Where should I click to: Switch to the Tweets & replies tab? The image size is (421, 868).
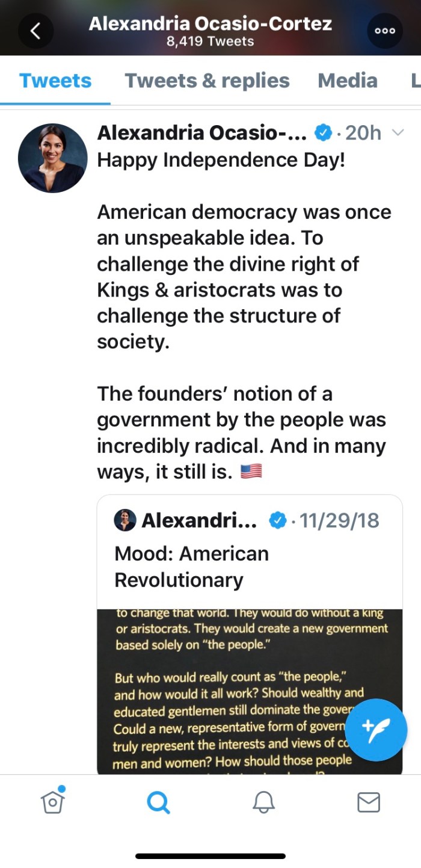(207, 81)
